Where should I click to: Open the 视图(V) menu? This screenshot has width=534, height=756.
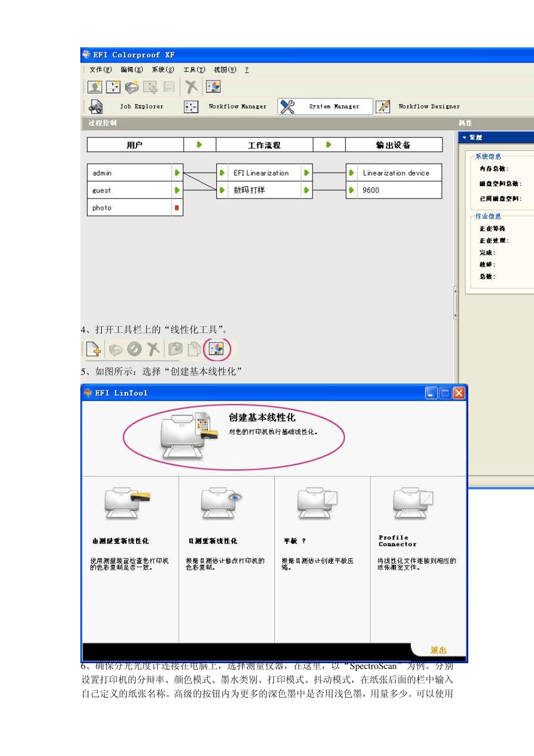[x=225, y=70]
